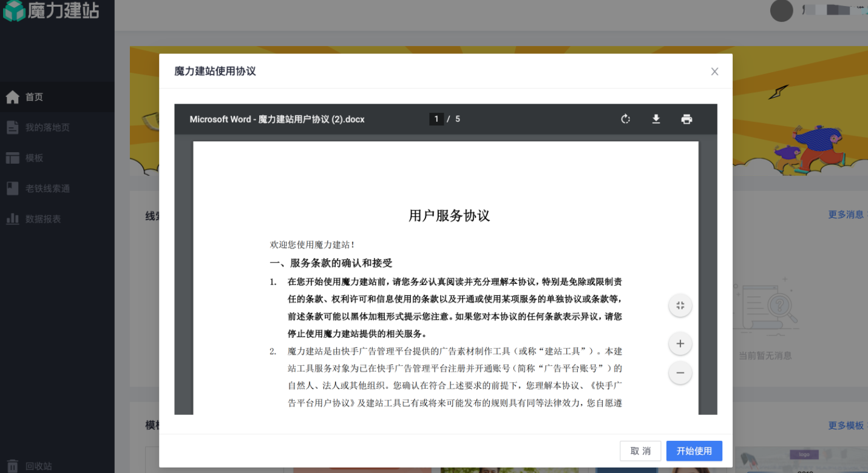Open 数据报表 via the chart icon
Viewport: 868px width, 473px height.
pyautogui.click(x=36, y=218)
